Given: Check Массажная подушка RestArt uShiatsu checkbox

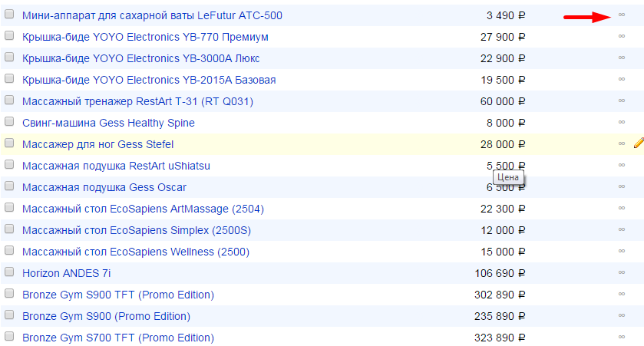Looking at the screenshot, I should click(9, 164).
